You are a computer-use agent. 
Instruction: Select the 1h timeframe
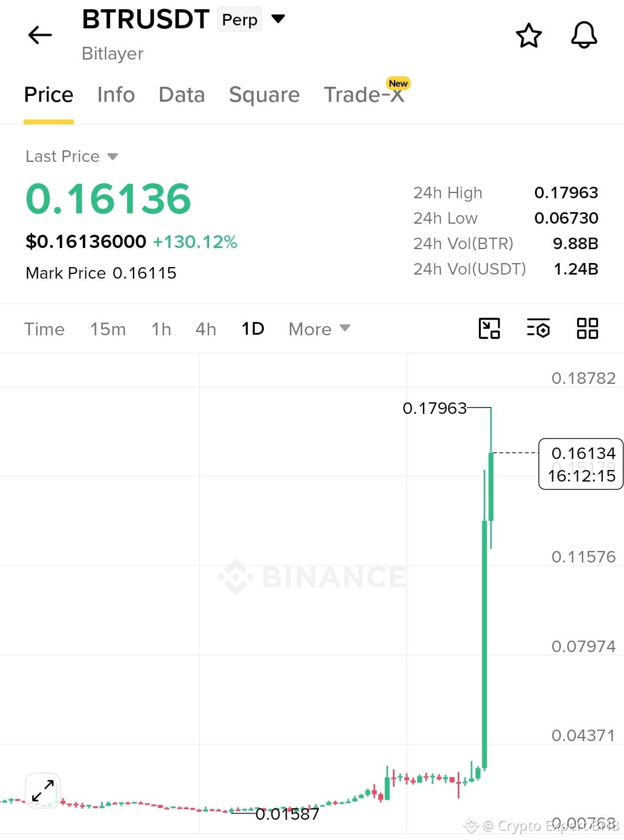click(x=161, y=329)
